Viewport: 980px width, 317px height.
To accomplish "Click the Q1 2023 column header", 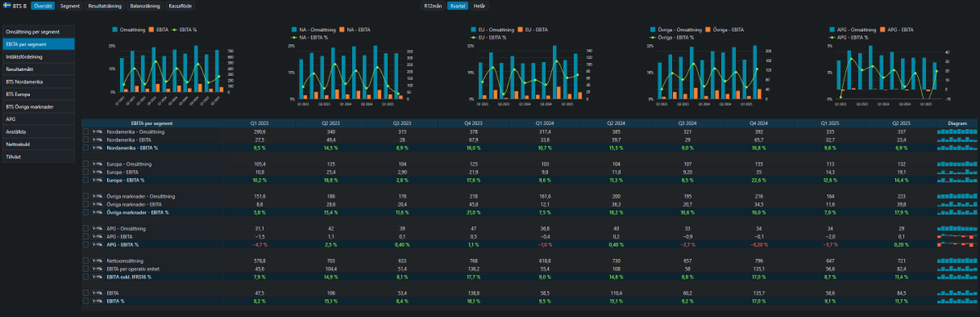I will [260, 123].
